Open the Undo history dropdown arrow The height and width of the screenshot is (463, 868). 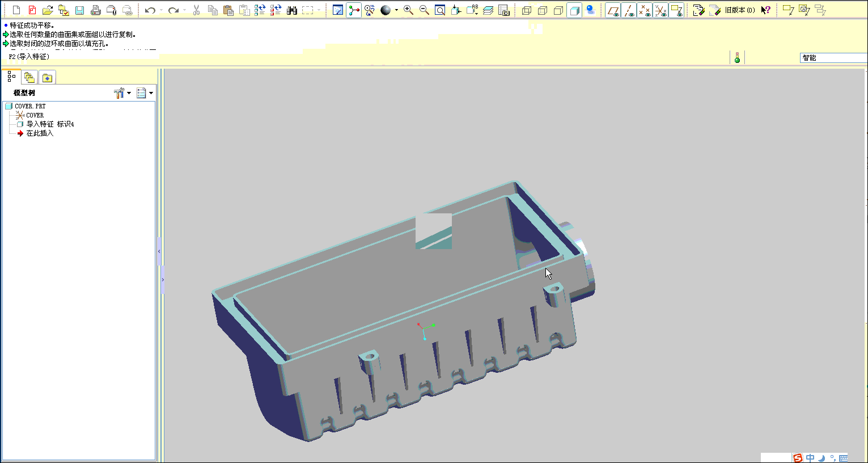coord(161,10)
